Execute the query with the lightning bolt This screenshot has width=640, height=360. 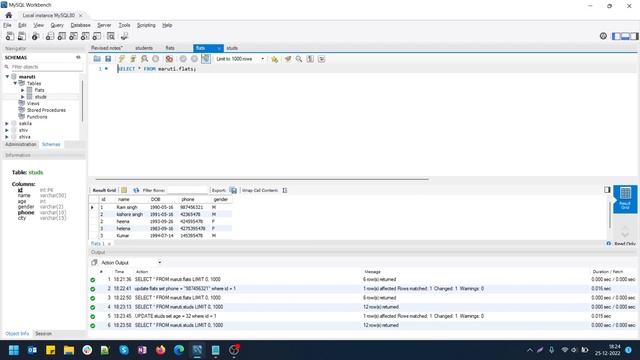(122, 59)
